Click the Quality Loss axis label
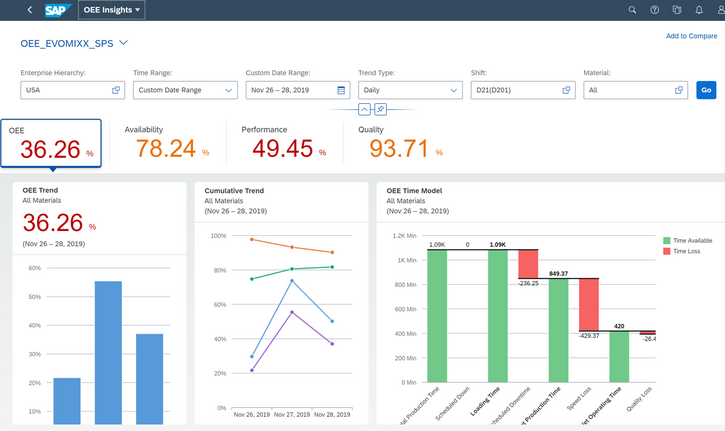Viewport: 725px width, 431px height. tap(639, 399)
